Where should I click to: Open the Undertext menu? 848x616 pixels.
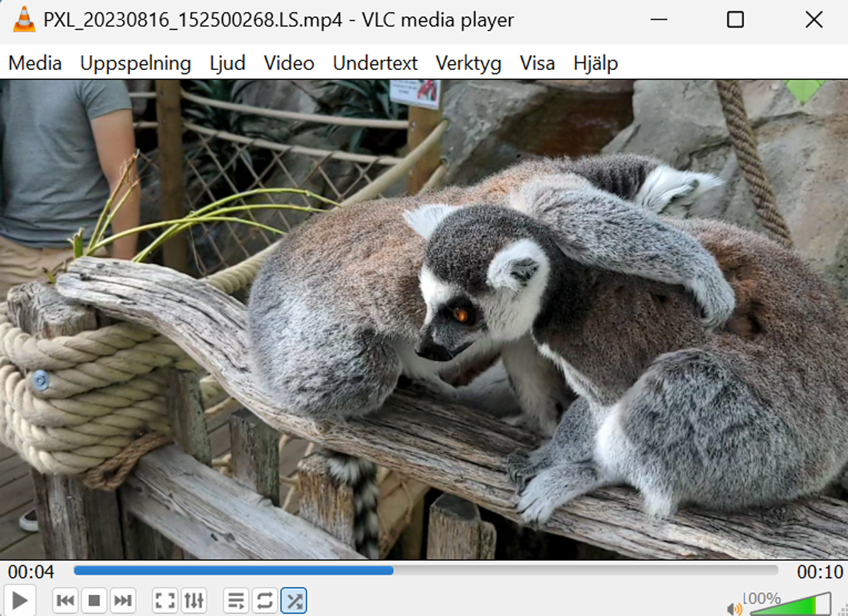point(375,64)
